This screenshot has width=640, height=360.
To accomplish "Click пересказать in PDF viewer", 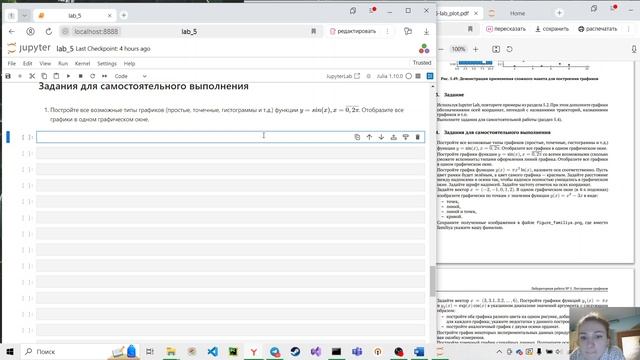I will coord(506,29).
